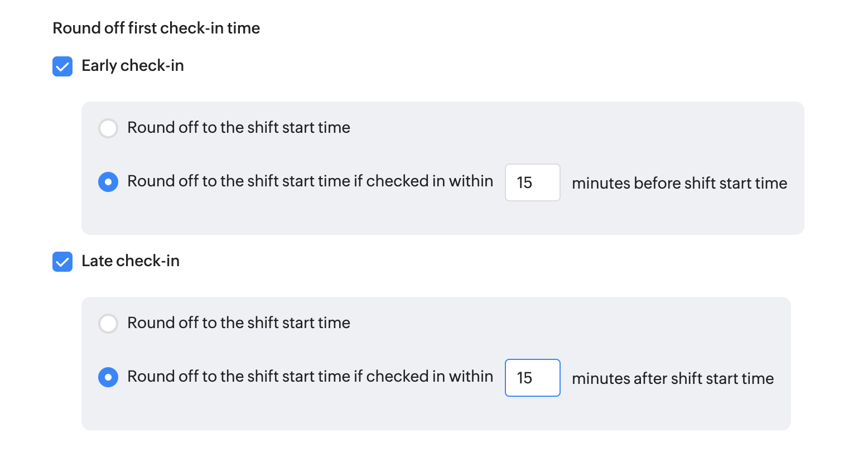The image size is (868, 452).
Task: Select Early check-in's unconditional round off radio
Action: (x=108, y=128)
